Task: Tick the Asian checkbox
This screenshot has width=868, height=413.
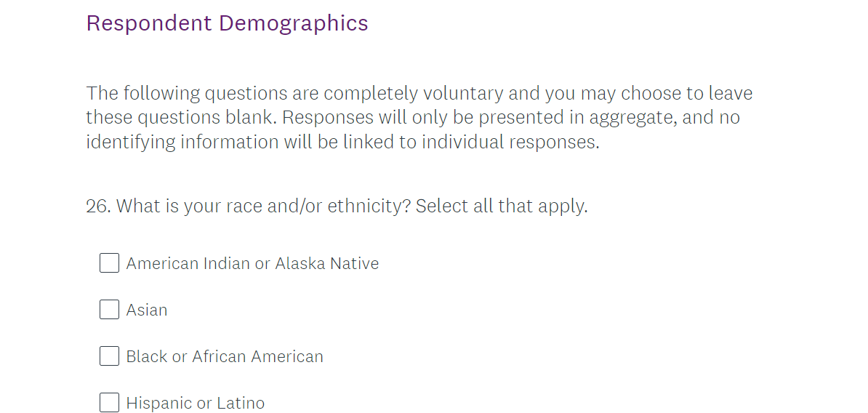Action: (x=109, y=310)
